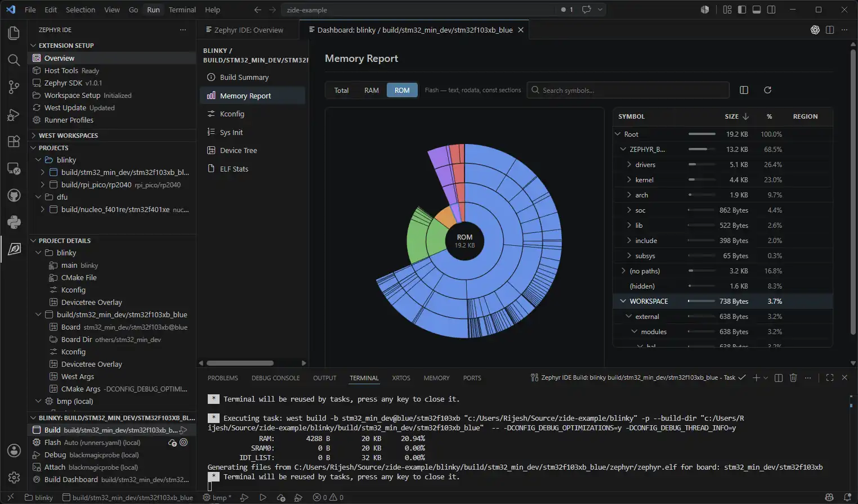This screenshot has height=504, width=858.
Task: Open the Kconfig dashboard page
Action: [253, 114]
